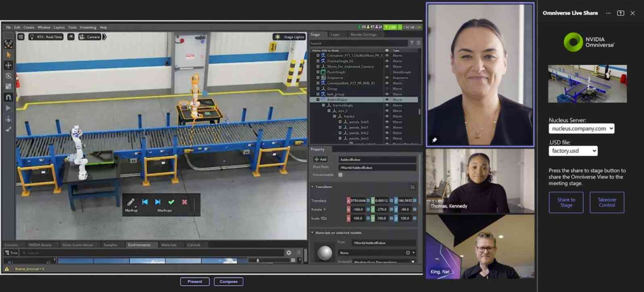Viewport: 644px width, 292px height.
Task: Go to next markup
Action: [158, 202]
